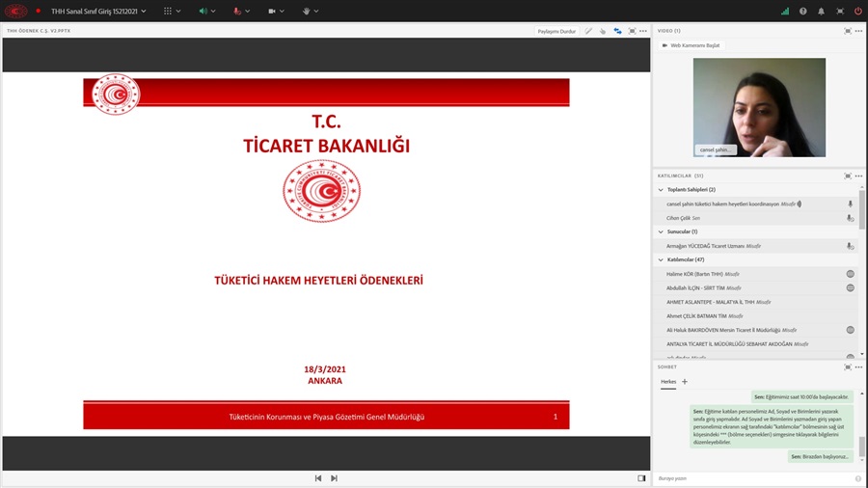Toggle the blue sync arrows icon
This screenshot has height=488, width=868.
click(x=617, y=31)
